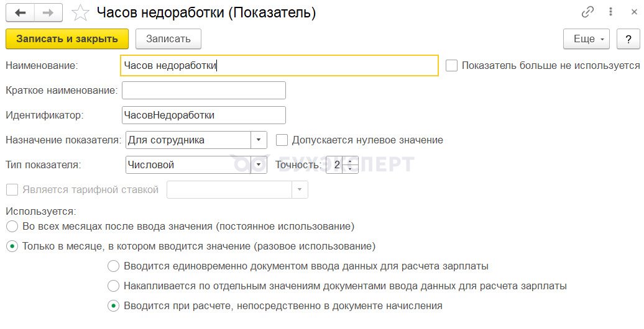Click the forward navigation arrow
The height and width of the screenshot is (329, 644).
coord(48,13)
